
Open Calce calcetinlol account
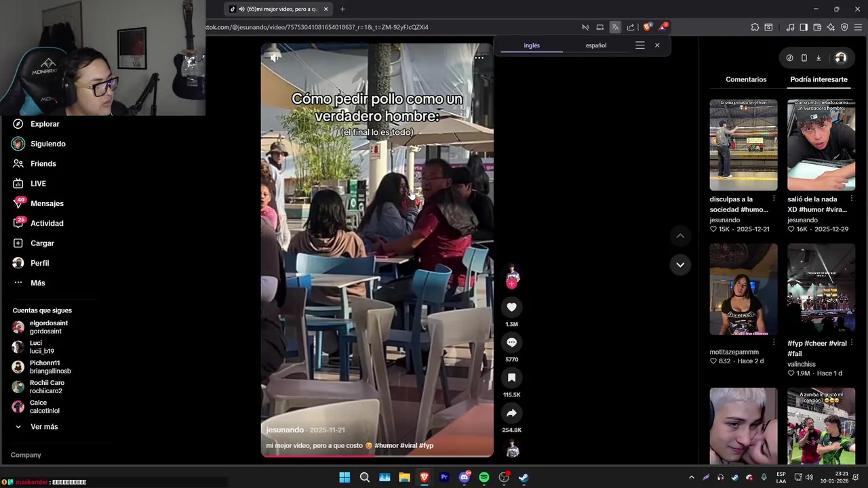tap(36, 407)
